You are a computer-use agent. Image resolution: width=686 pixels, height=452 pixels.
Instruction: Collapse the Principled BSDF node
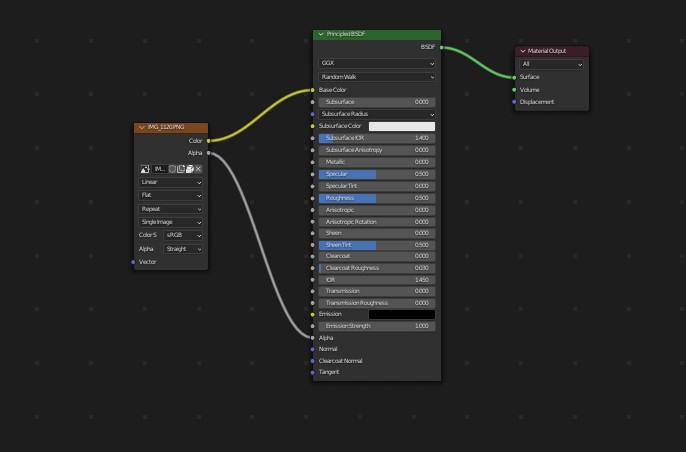(x=321, y=34)
